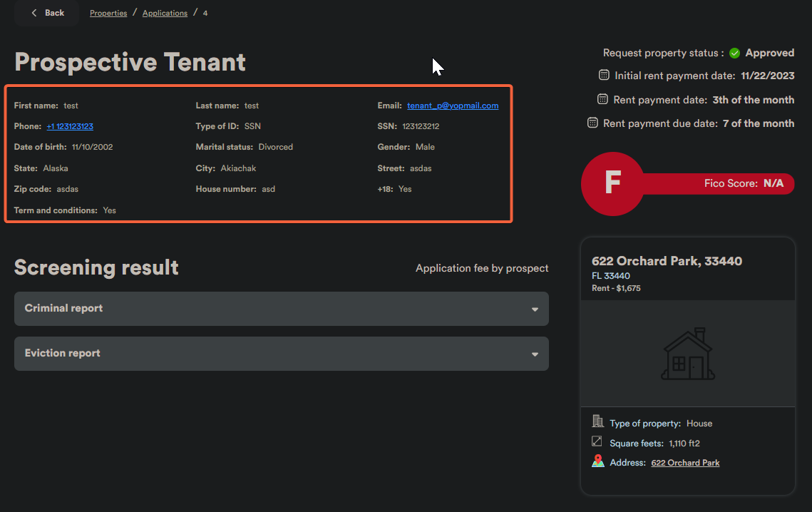
Task: Go to the Applications breadcrumb
Action: (165, 14)
